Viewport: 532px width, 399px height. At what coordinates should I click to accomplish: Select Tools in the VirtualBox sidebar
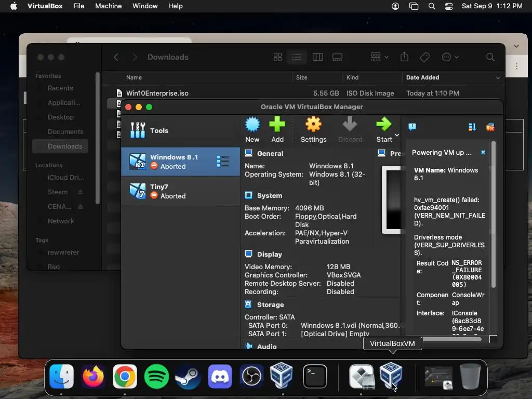click(180, 130)
